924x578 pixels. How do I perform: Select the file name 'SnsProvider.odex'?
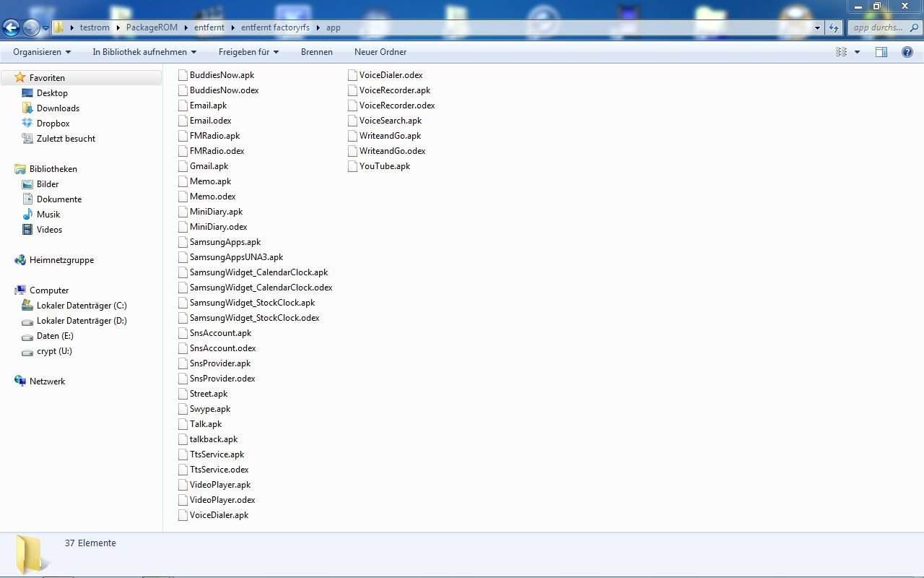[x=222, y=379]
